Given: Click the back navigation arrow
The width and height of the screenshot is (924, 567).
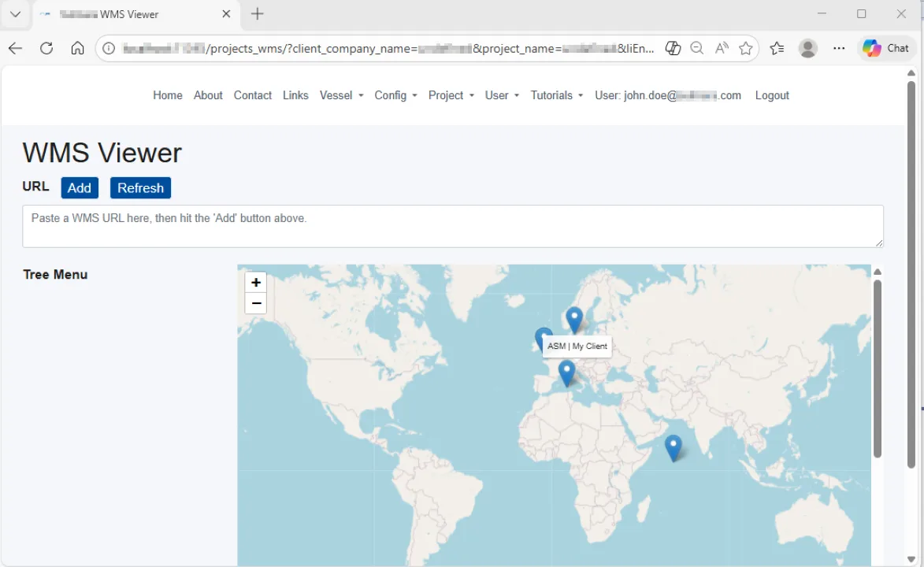Looking at the screenshot, I should pos(15,48).
